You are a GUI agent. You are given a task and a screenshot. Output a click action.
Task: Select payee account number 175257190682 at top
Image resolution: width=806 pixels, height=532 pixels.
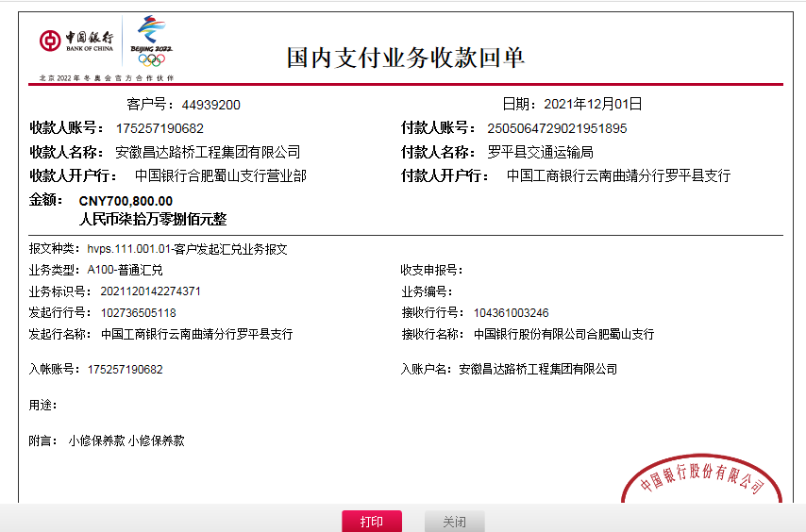click(x=160, y=128)
